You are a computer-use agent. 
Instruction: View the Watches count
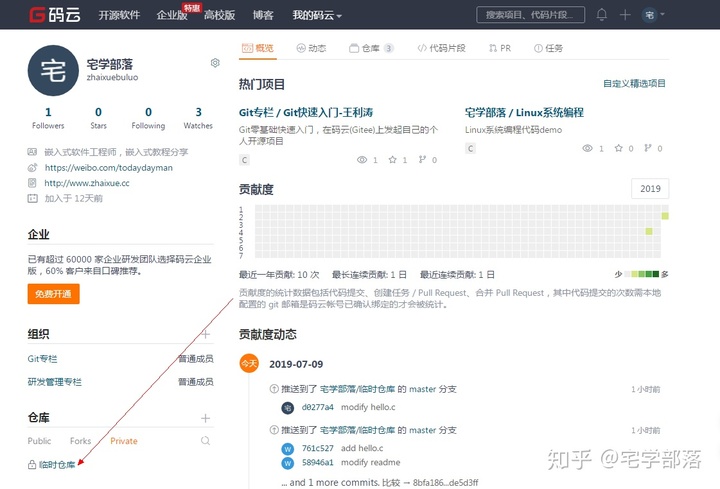pyautogui.click(x=198, y=118)
